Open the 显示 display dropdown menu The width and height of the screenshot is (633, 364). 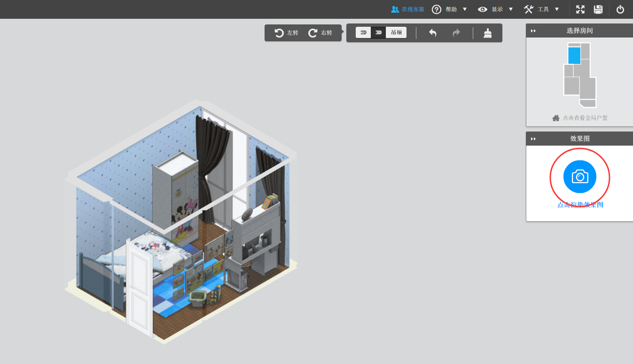496,9
